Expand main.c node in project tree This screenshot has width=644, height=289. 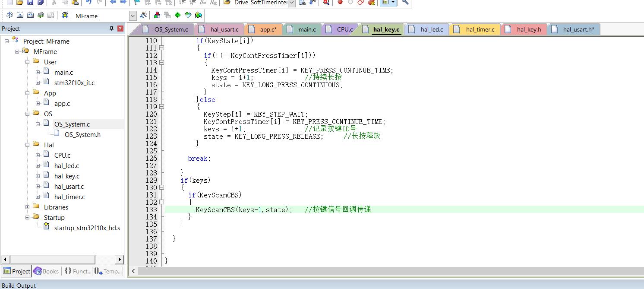tap(38, 72)
